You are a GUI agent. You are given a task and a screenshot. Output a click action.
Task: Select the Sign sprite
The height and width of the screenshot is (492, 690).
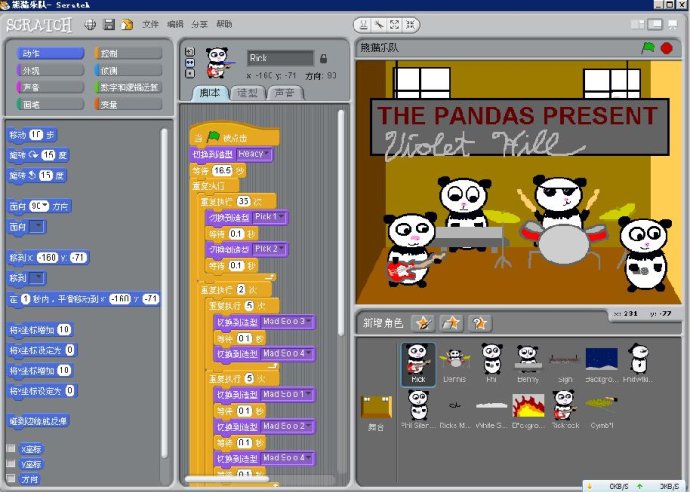tap(565, 364)
